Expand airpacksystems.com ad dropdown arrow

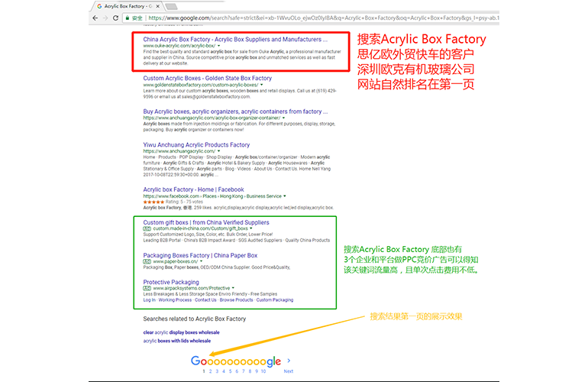(233, 288)
